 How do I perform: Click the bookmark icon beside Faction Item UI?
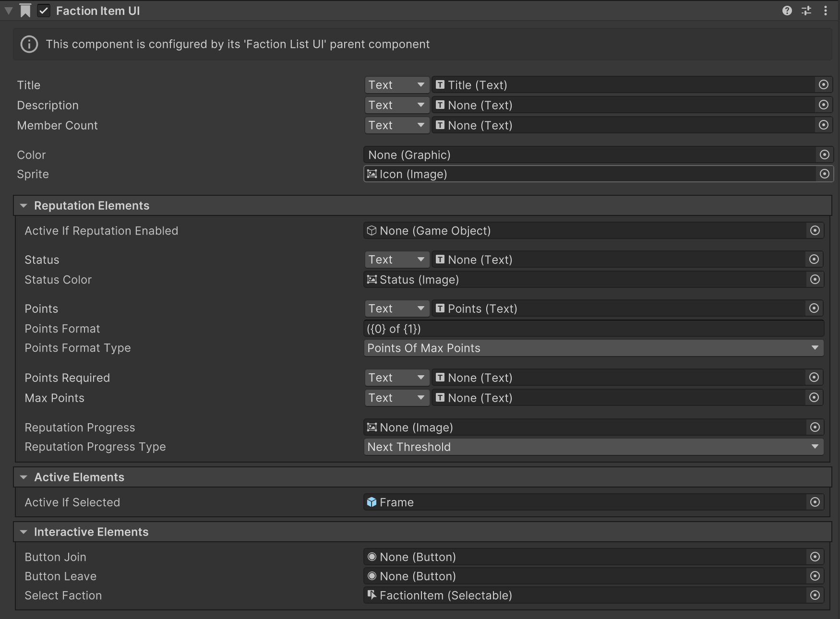click(25, 11)
